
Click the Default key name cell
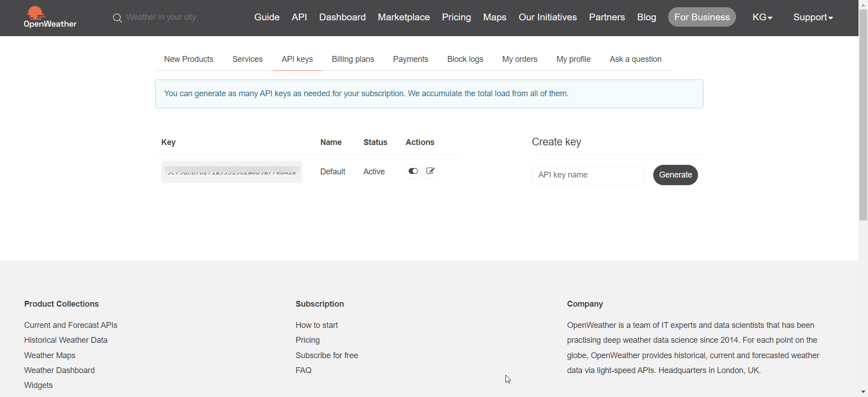click(333, 172)
